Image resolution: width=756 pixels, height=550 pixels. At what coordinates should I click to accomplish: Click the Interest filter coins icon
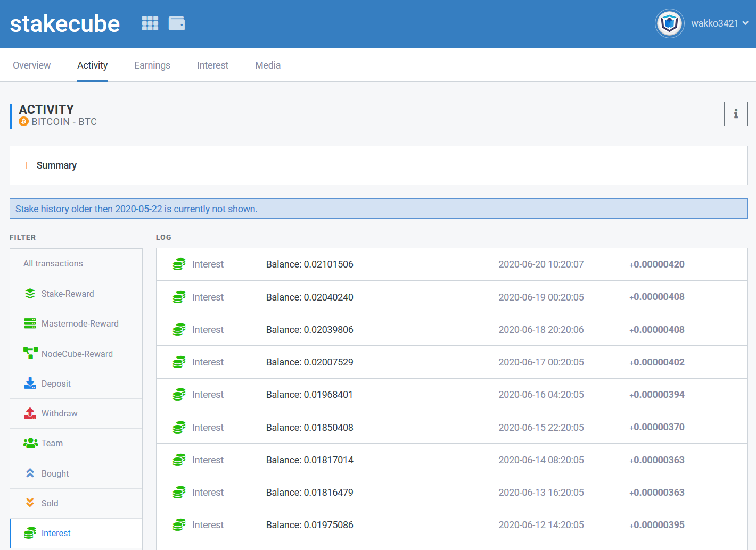click(30, 533)
